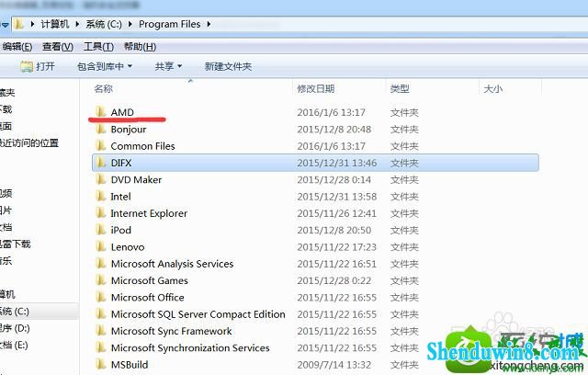Open the 编辑(E) menu
The image size is (588, 375).
[17, 47]
